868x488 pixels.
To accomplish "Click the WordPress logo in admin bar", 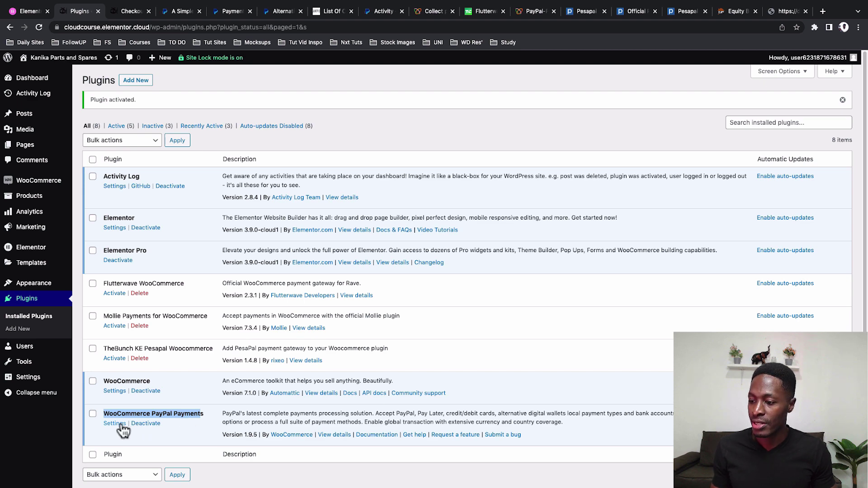I will tap(8, 57).
